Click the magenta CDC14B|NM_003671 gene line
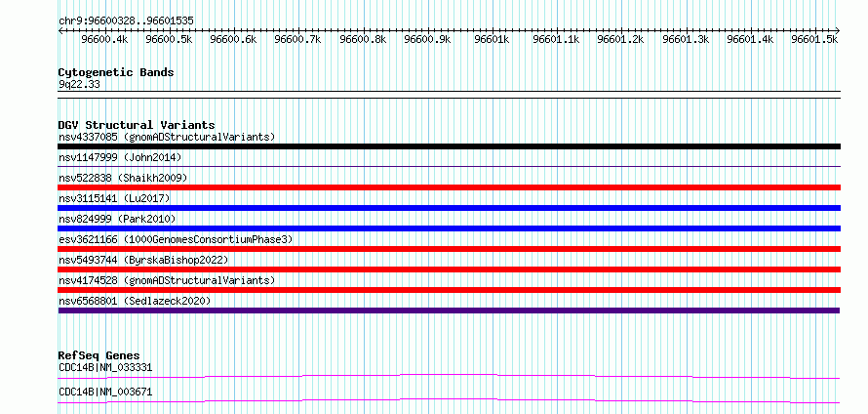The height and width of the screenshot is (414, 868). [449, 400]
